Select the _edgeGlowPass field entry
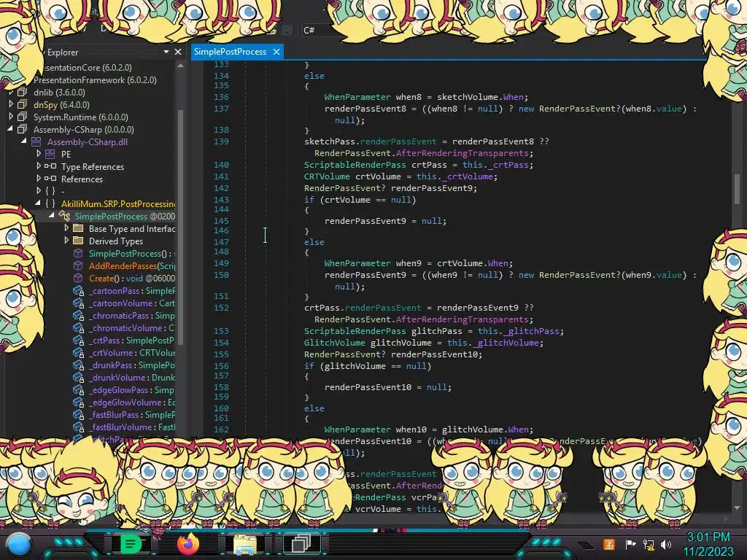The image size is (747, 560). 131,389
